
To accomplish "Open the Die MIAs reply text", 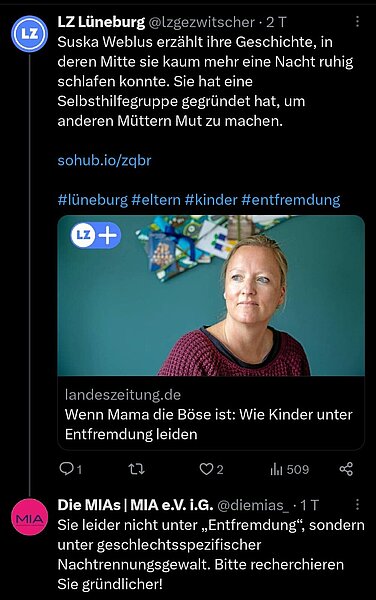I will pos(211,554).
